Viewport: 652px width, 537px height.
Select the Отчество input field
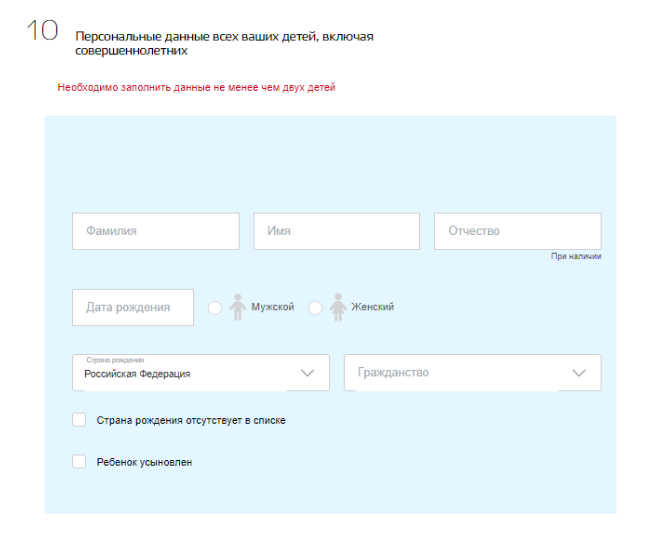(x=517, y=231)
